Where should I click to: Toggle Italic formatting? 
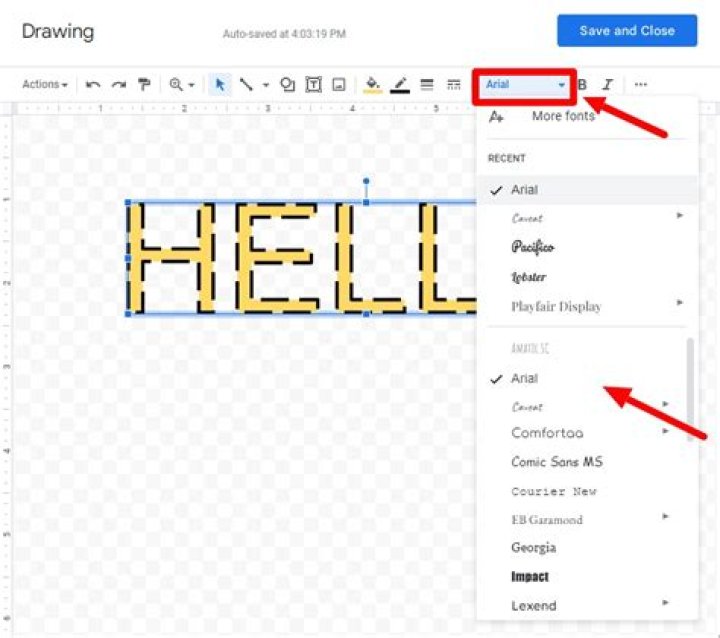pos(607,85)
